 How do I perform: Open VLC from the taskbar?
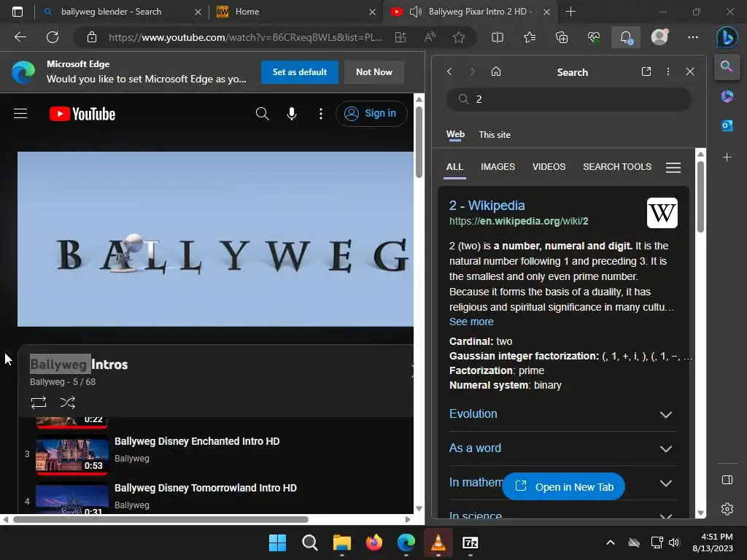tap(438, 542)
